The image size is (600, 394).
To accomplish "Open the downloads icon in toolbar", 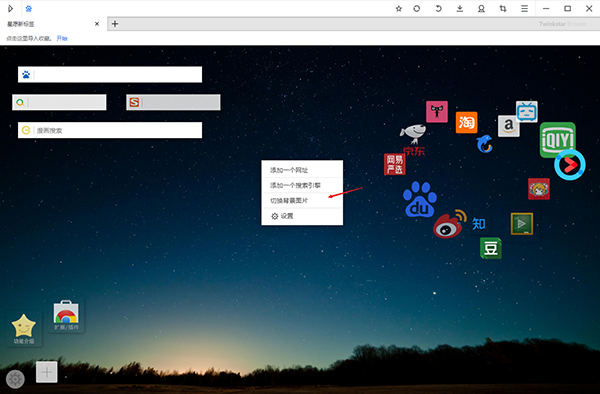I will 460,8.
